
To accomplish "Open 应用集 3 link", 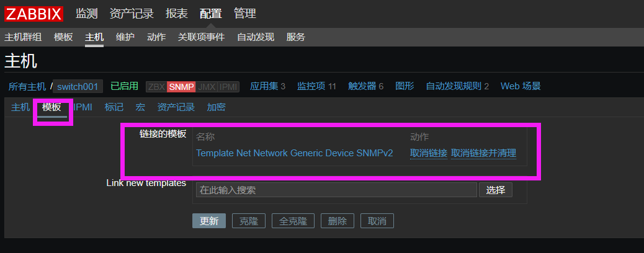I will coord(268,86).
